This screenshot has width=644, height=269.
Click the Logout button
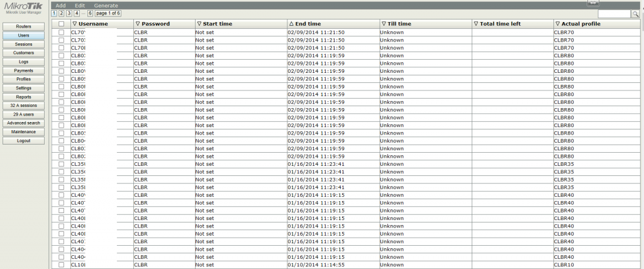coord(24,141)
